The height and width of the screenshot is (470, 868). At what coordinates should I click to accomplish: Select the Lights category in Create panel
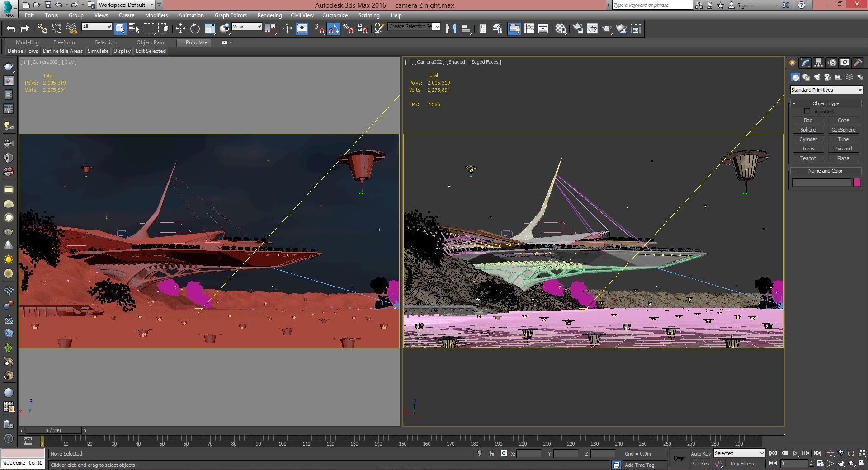817,77
